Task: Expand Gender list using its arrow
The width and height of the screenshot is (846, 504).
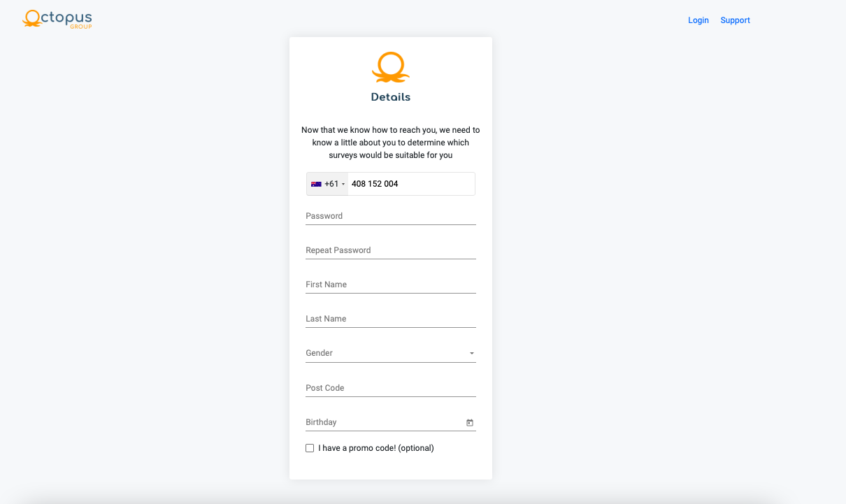Action: (472, 354)
